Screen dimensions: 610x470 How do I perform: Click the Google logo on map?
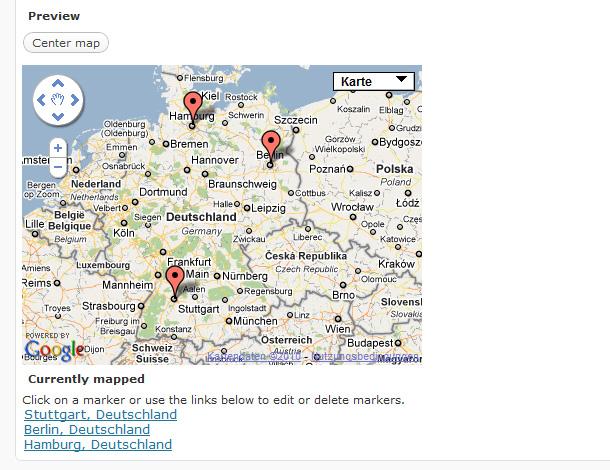(54, 350)
